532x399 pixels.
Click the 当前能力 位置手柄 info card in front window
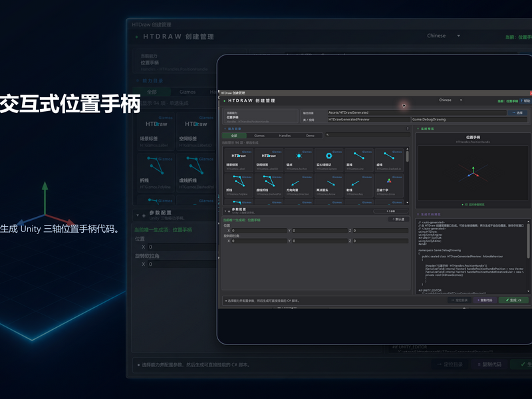(260, 116)
